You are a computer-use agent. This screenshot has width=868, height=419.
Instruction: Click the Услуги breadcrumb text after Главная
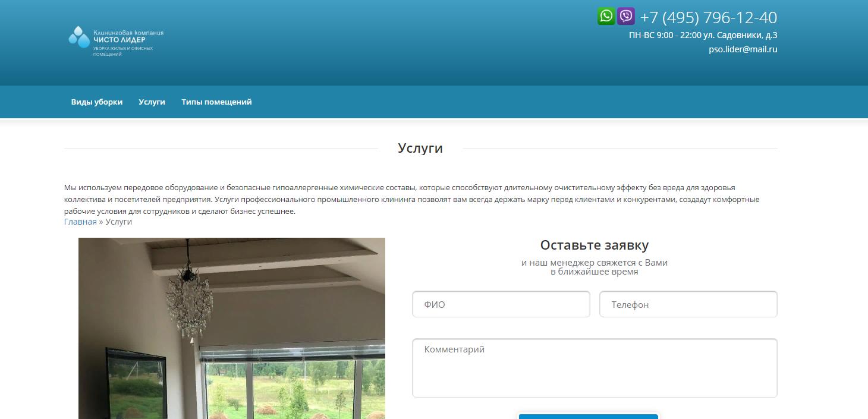pos(119,222)
